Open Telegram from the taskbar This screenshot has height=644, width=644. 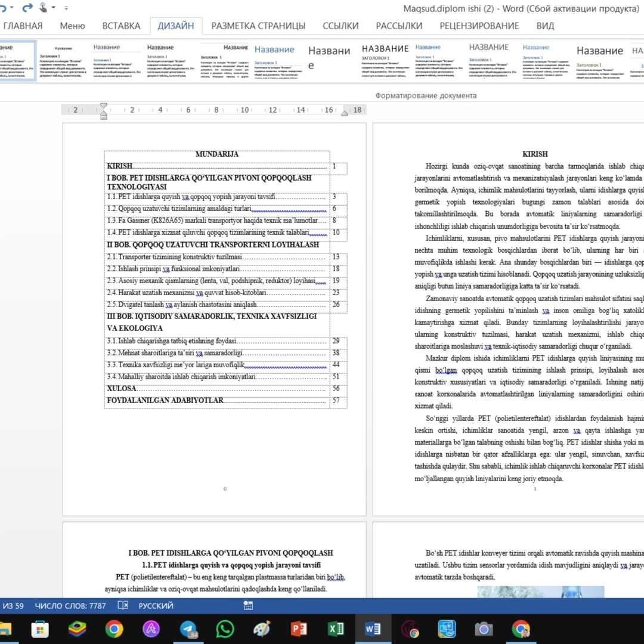click(x=188, y=629)
